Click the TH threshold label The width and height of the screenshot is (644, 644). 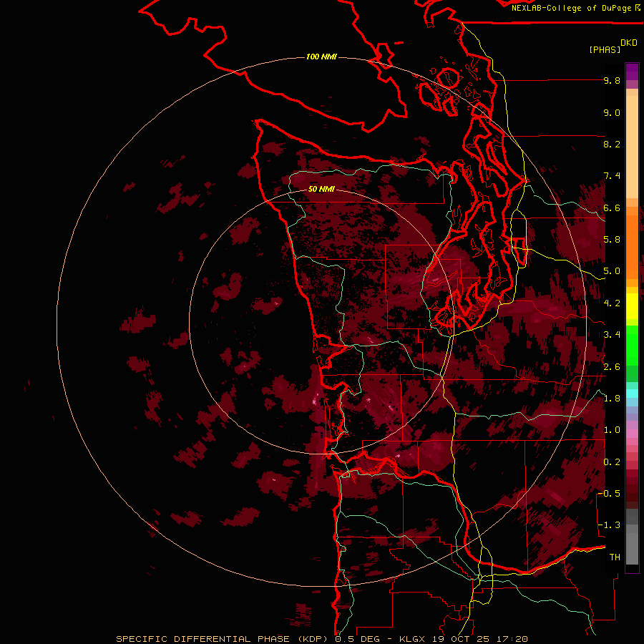click(615, 557)
